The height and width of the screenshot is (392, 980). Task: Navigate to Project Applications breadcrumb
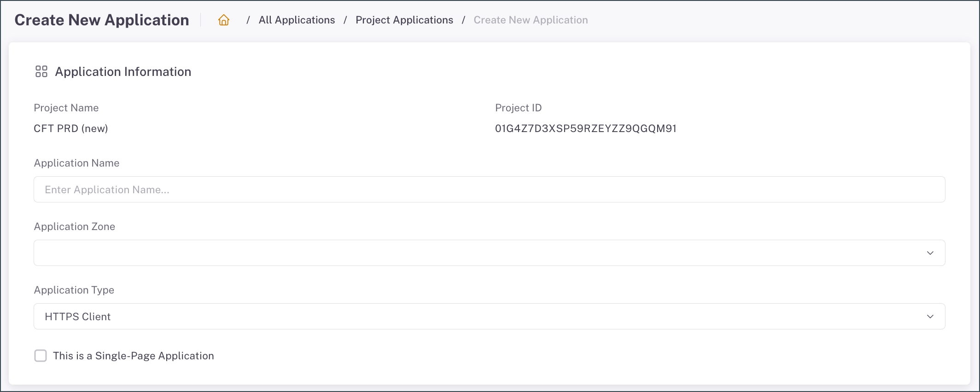[x=404, y=20]
